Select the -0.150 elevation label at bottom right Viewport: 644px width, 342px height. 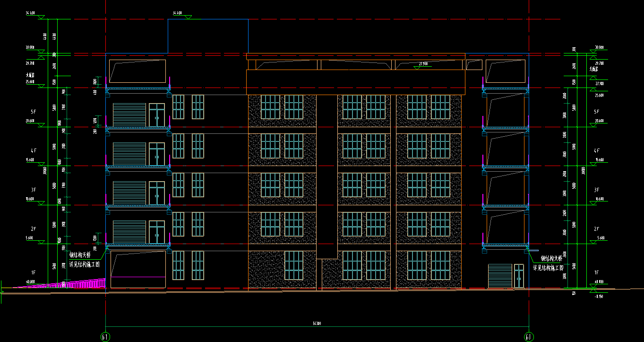(x=600, y=296)
